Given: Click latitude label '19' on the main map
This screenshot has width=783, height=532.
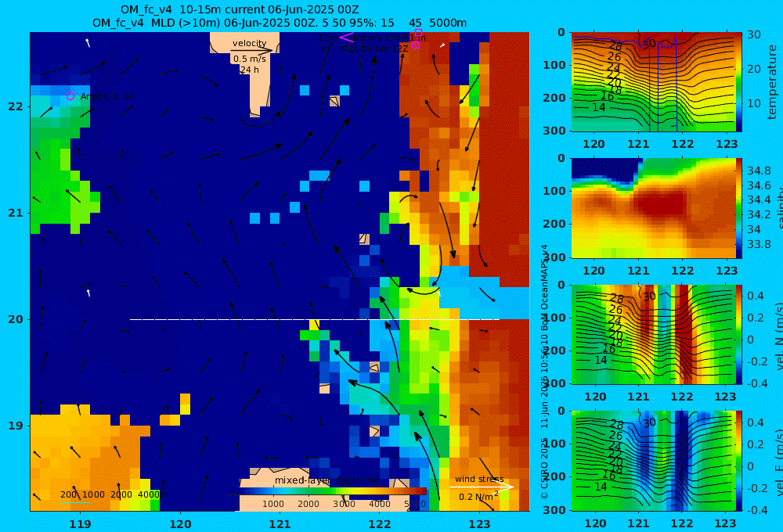Looking at the screenshot, I should [x=16, y=426].
